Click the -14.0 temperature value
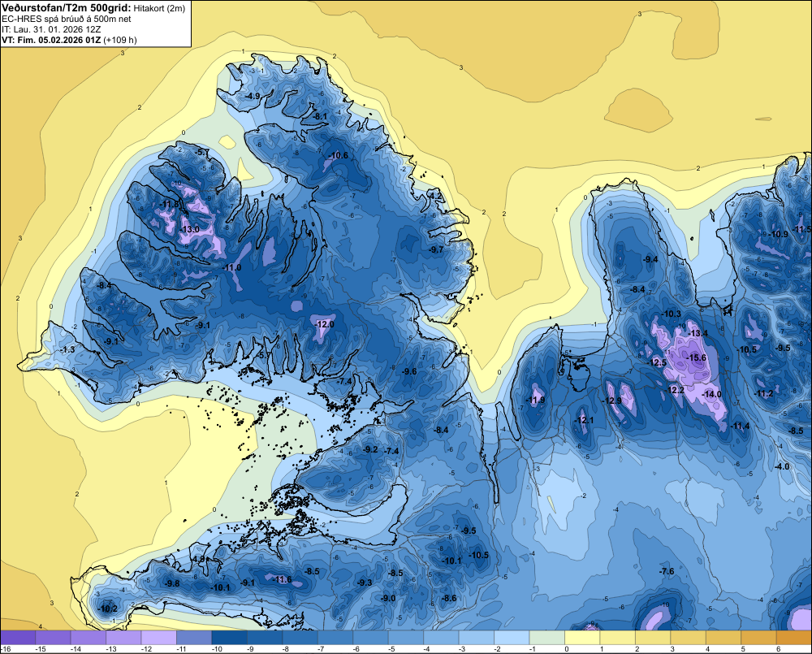 pyautogui.click(x=711, y=394)
